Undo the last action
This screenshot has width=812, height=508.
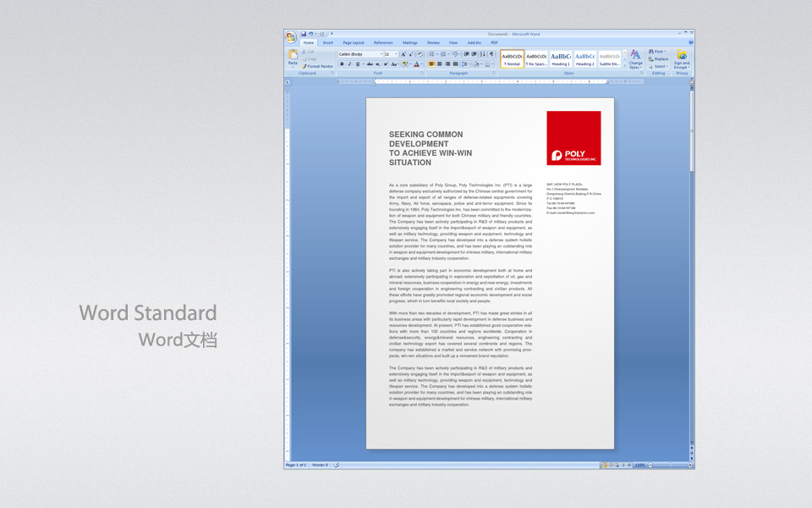point(310,34)
